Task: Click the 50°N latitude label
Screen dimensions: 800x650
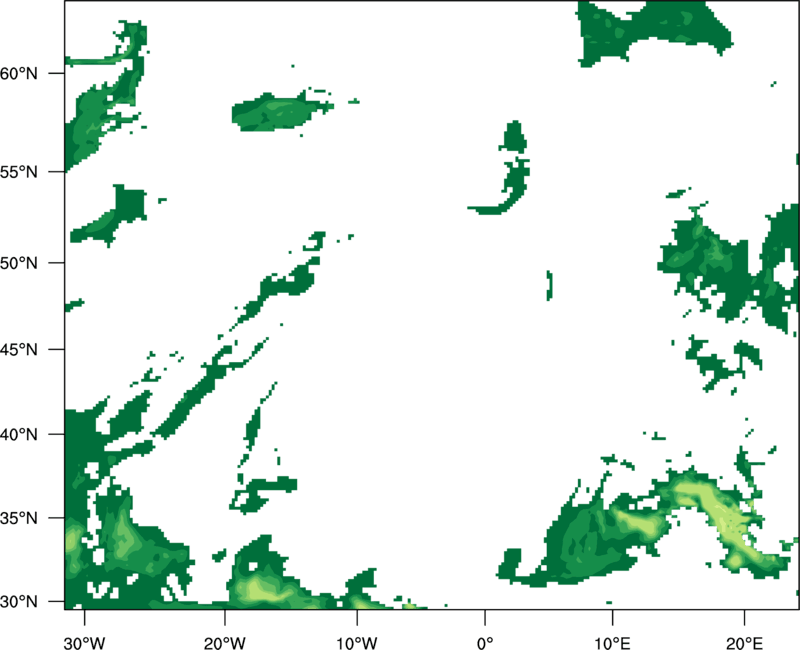Action: tap(19, 263)
